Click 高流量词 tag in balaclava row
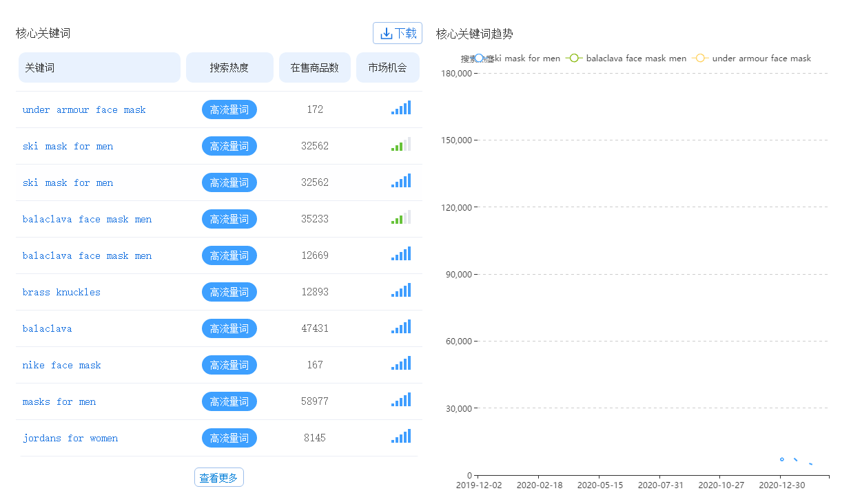Image resolution: width=851 pixels, height=504 pixels. pyautogui.click(x=229, y=328)
